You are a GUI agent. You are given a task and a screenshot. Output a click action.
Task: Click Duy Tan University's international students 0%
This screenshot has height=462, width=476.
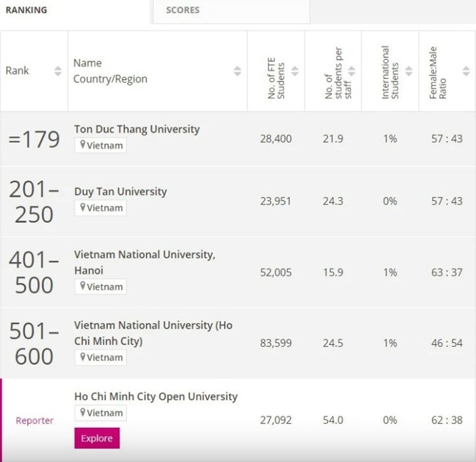(390, 201)
